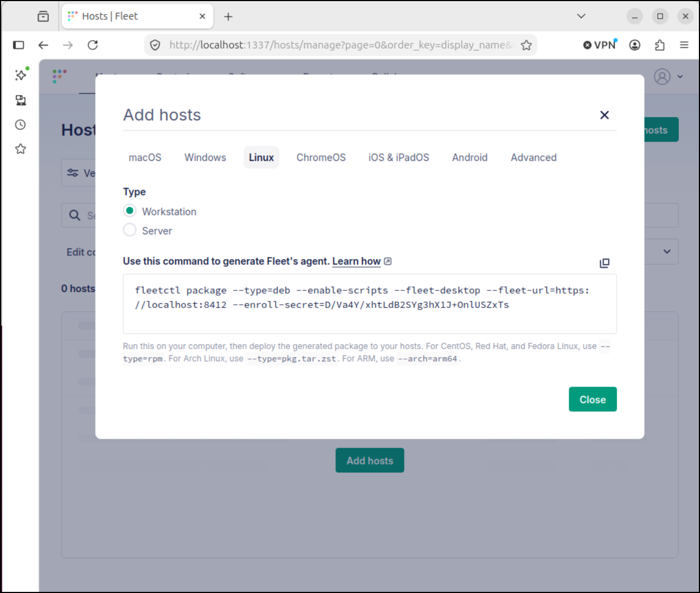The width and height of the screenshot is (700, 593).
Task: Click the Add hosts button behind dialog
Action: (369, 461)
